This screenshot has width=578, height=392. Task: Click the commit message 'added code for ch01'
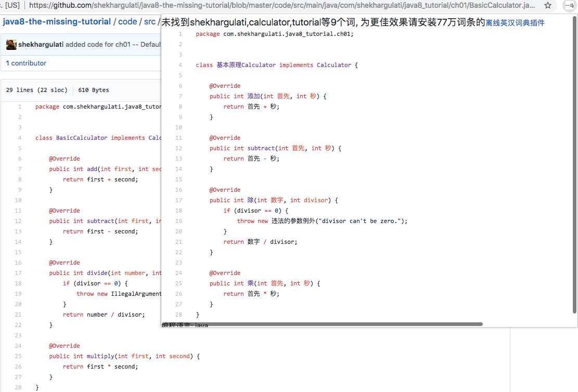coord(98,45)
